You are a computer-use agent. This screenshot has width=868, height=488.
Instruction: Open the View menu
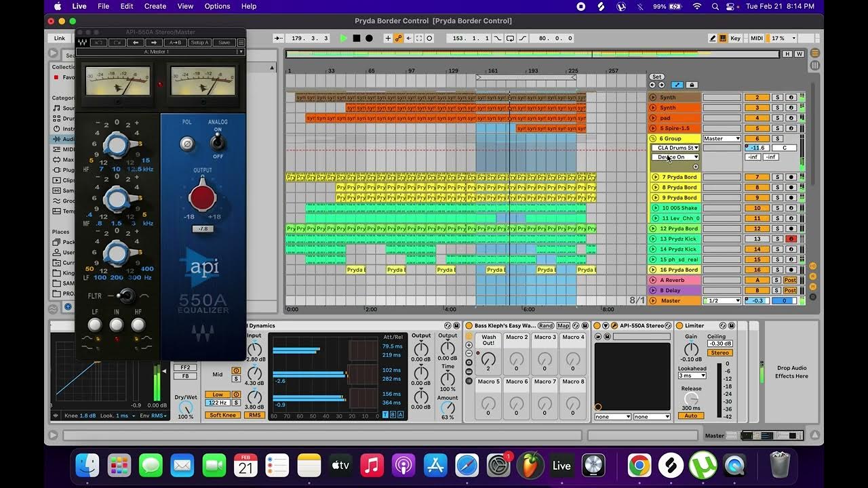[185, 6]
